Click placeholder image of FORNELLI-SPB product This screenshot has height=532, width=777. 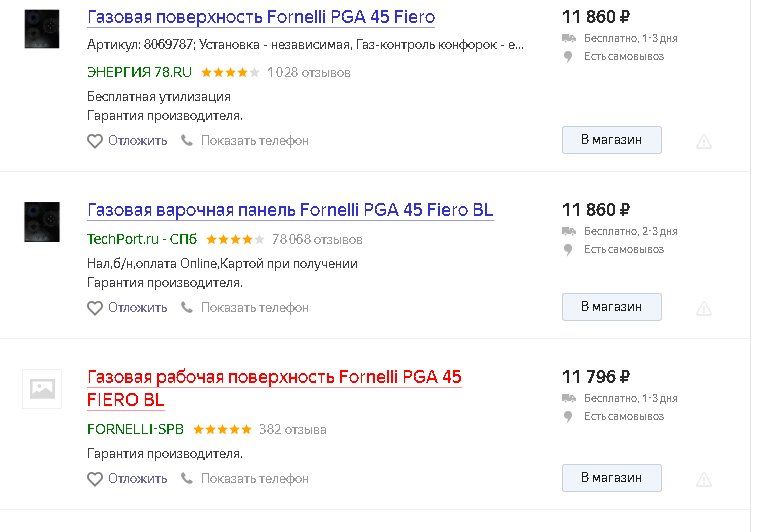click(42, 389)
